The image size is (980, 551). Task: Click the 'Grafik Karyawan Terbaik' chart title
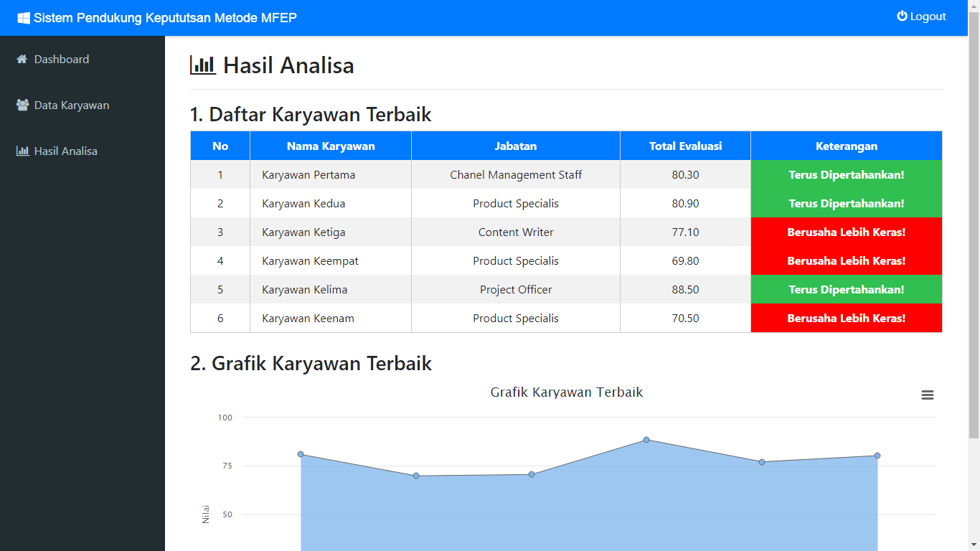[566, 392]
